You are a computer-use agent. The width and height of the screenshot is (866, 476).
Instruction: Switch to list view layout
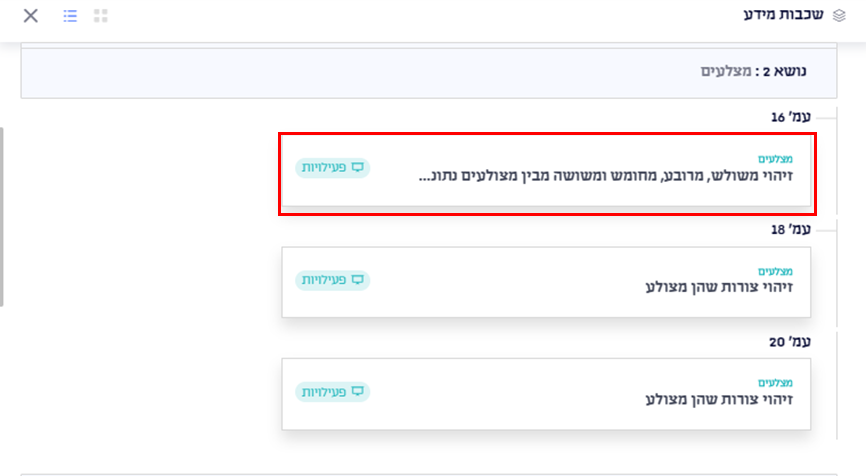pyautogui.click(x=70, y=16)
